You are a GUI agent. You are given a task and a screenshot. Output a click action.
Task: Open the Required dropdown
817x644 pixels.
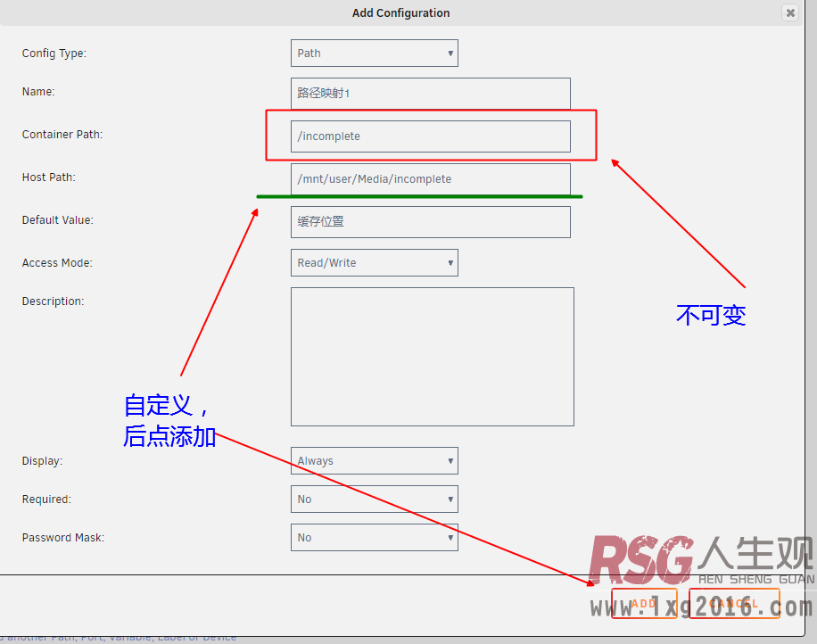coord(374,500)
